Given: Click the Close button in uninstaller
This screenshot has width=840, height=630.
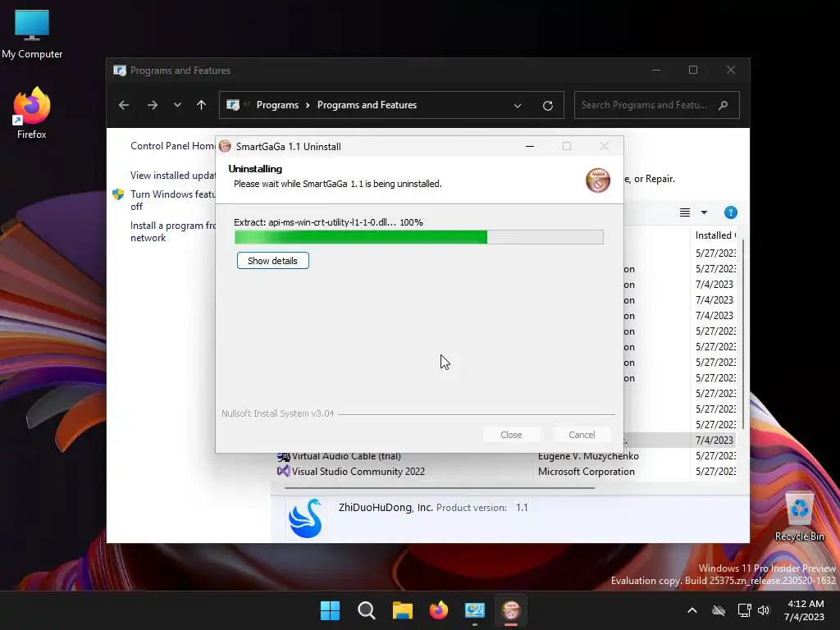Looking at the screenshot, I should tap(511, 435).
